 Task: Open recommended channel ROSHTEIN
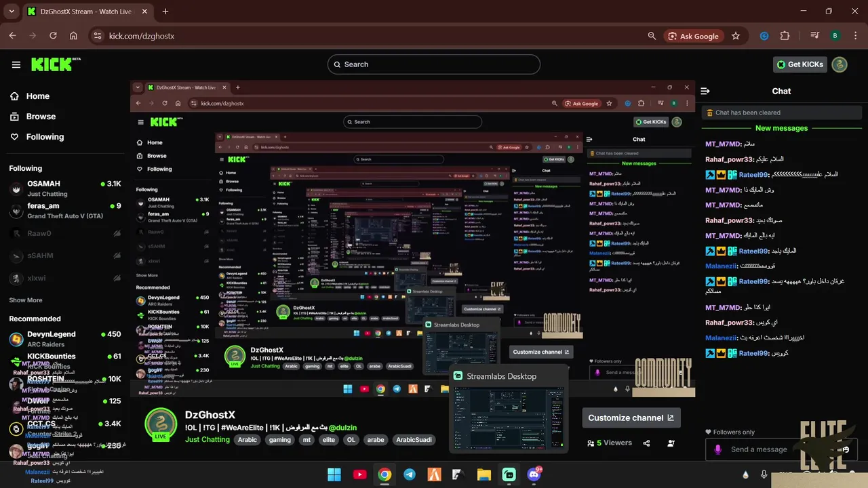pos(65,383)
